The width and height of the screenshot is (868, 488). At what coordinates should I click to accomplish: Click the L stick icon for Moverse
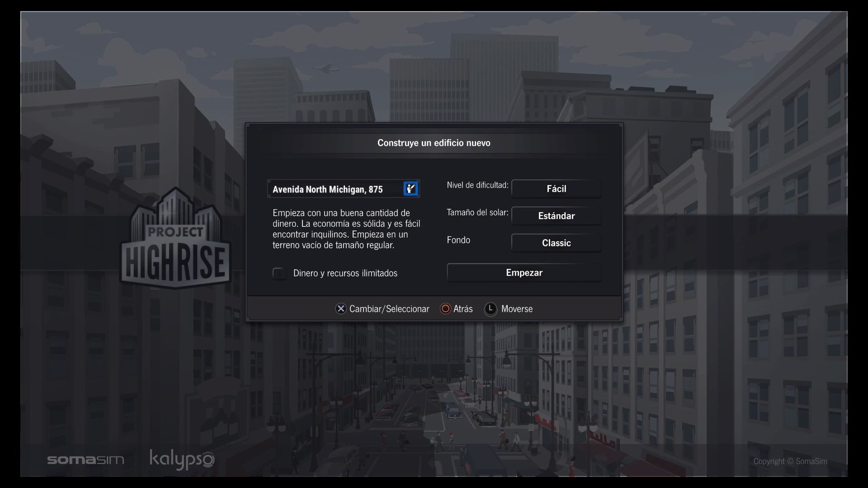coord(491,309)
